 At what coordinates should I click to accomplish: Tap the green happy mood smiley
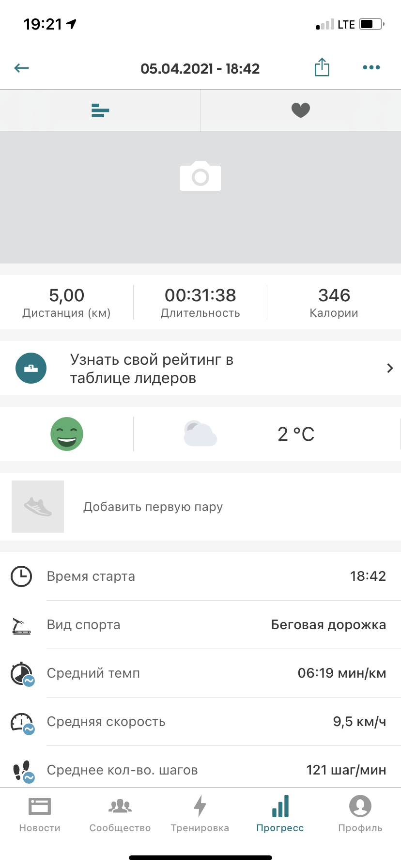pos(67,434)
